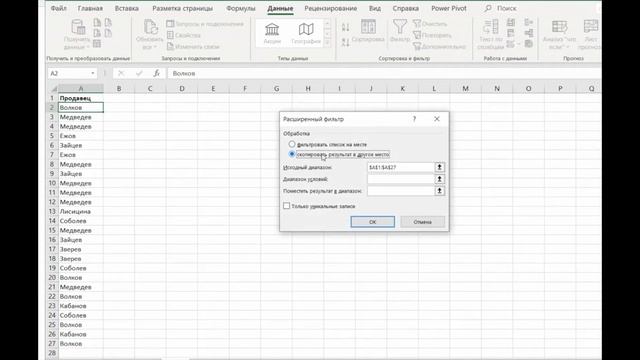The width and height of the screenshot is (640, 360).
Task: Click cell Зверев in row 17
Action: 81,249
